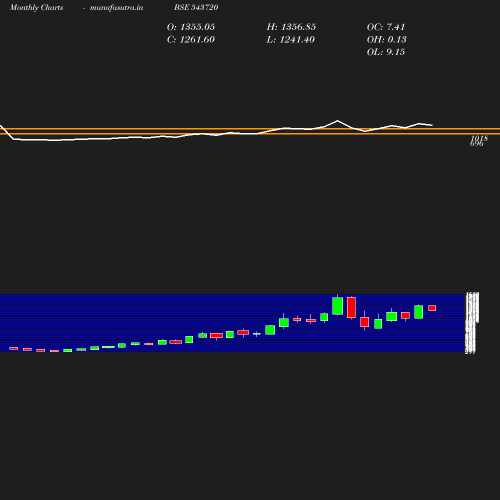Click the 'OC: 7.41' value
This screenshot has height=500, width=500.
[386, 27]
